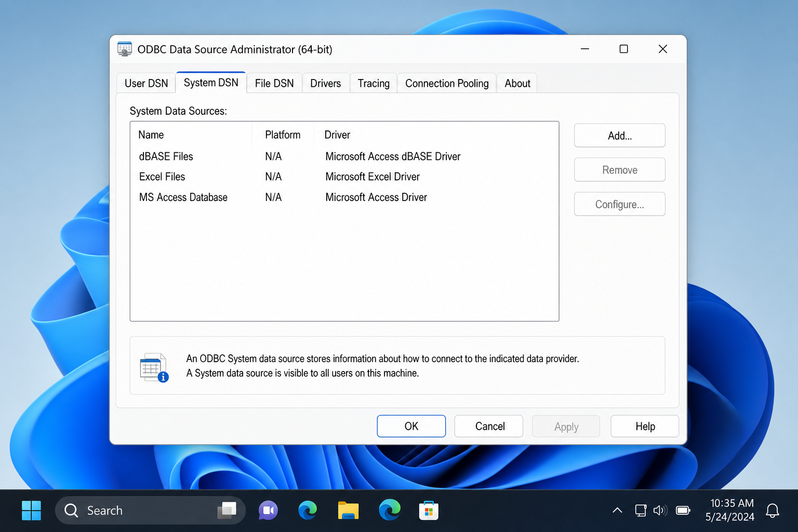Click the taskbar search magnifier icon
798x532 pixels.
[71, 511]
